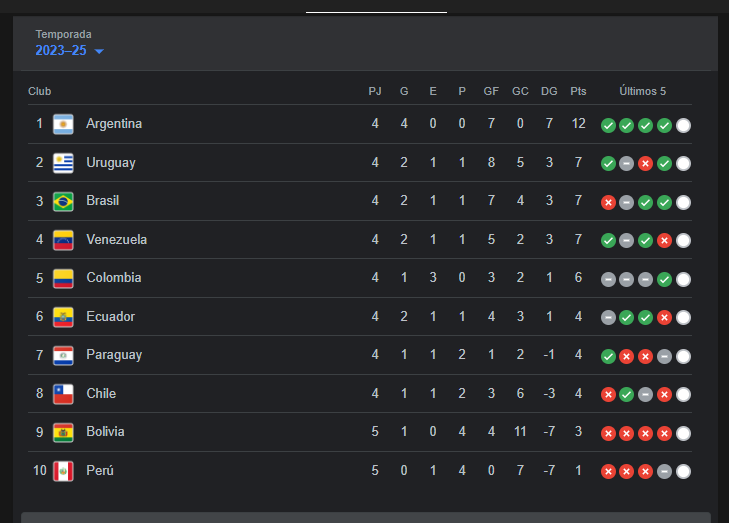The width and height of the screenshot is (729, 523).
Task: Click the Uruguay flag icon
Action: [63, 163]
